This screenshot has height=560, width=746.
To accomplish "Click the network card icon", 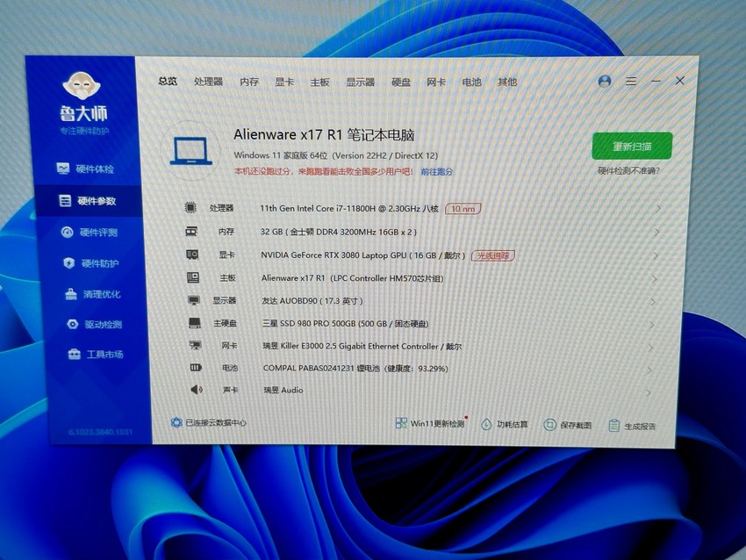I will tap(196, 346).
